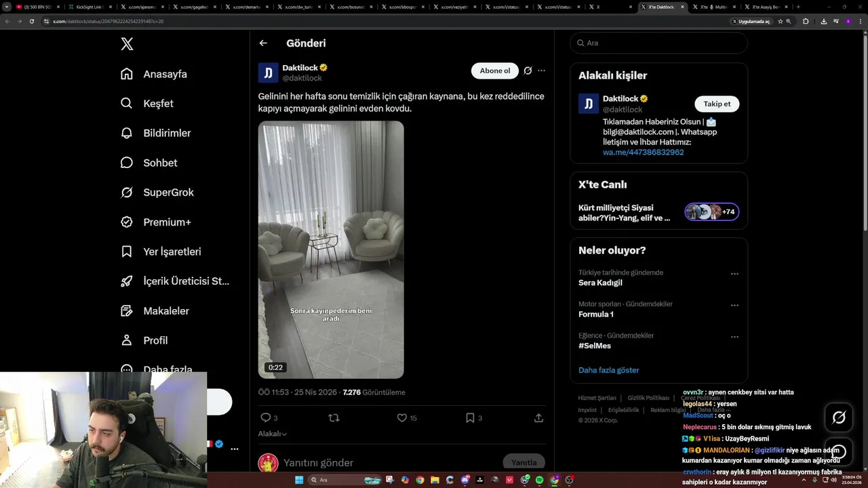Click Daha fazla göster link
Screen dimensions: 868x488
click(x=609, y=370)
